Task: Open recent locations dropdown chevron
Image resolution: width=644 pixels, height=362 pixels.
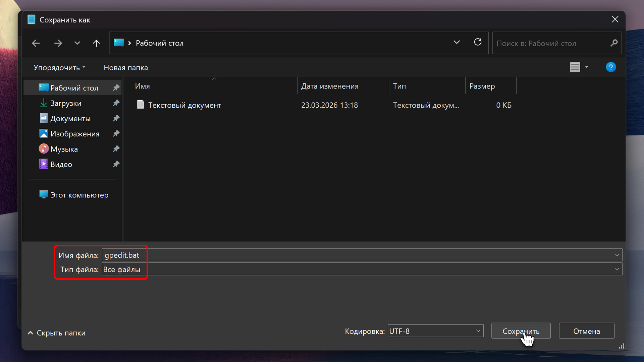Action: pos(77,43)
